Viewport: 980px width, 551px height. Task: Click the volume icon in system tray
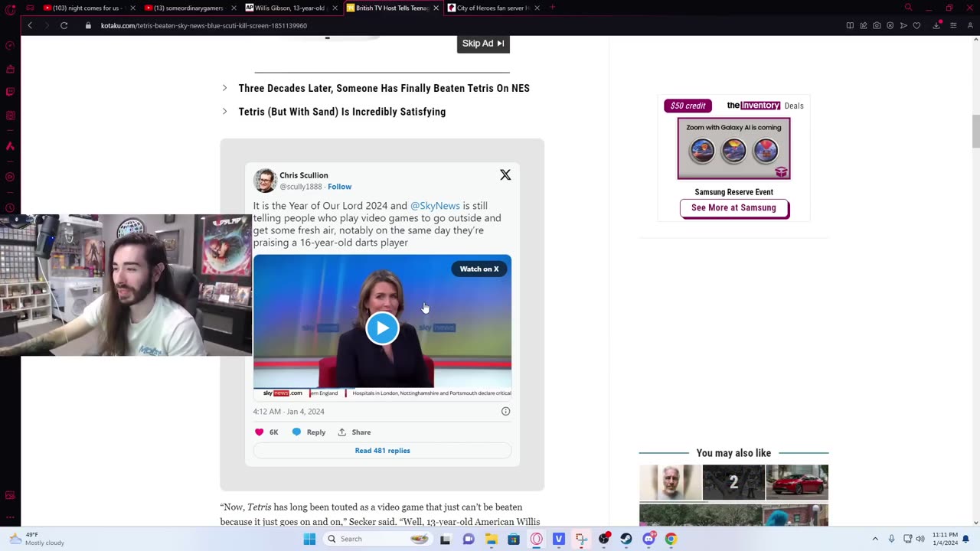920,539
